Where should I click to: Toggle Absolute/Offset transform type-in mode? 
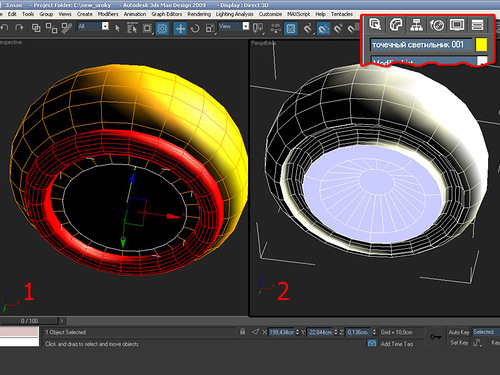255,332
